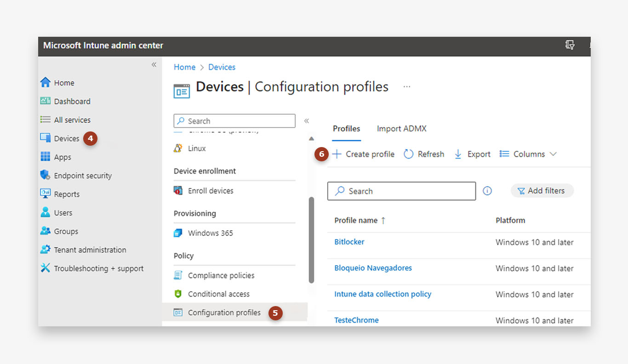Click the Linux penguin icon
Viewport: 628px width, 364px height.
pos(178,148)
